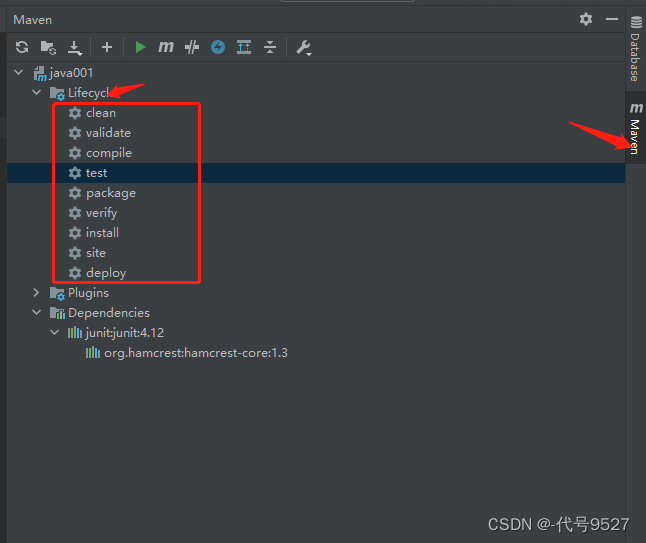
Task: Expand the Plugins node
Action: (x=37, y=293)
